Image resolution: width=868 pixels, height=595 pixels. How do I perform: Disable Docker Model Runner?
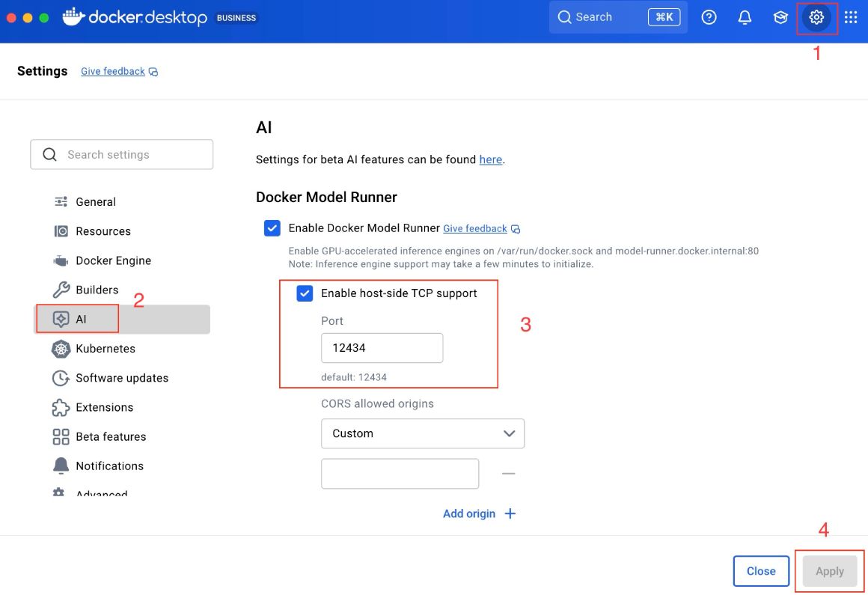tap(272, 228)
